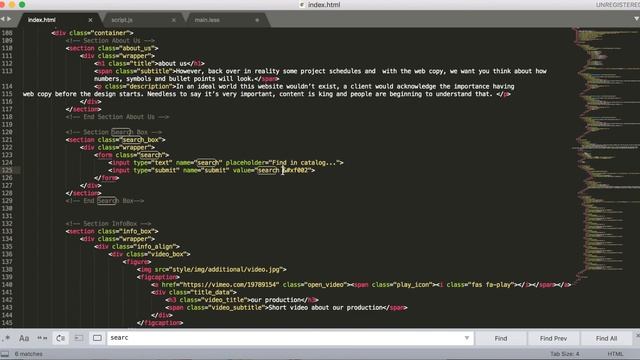
Task: Open the search history dropdown arrow
Action: coord(467,338)
